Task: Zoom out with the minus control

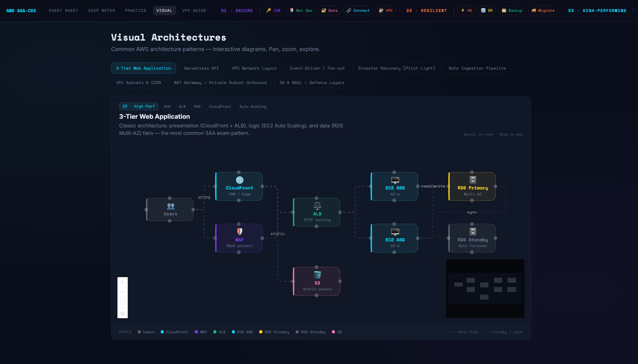Action: [x=122, y=292]
